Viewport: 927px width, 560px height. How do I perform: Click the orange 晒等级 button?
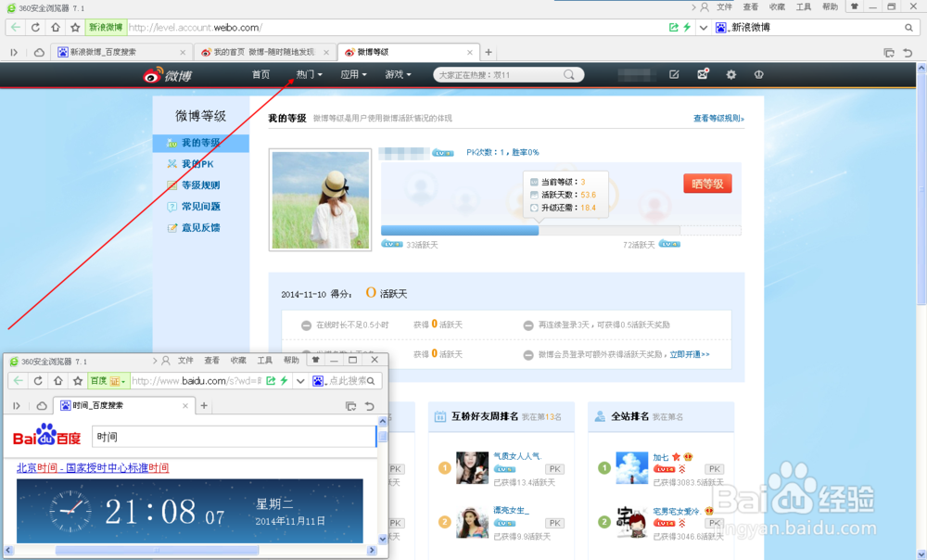(x=707, y=184)
